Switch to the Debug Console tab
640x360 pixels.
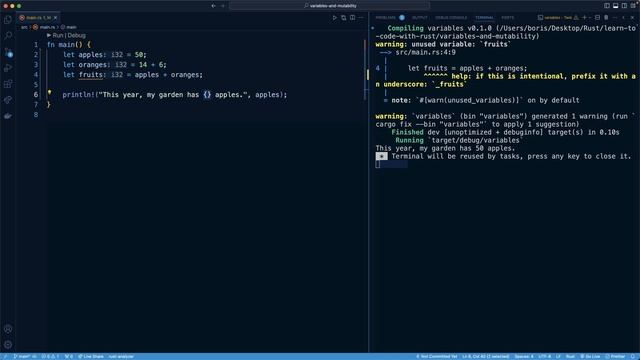451,18
